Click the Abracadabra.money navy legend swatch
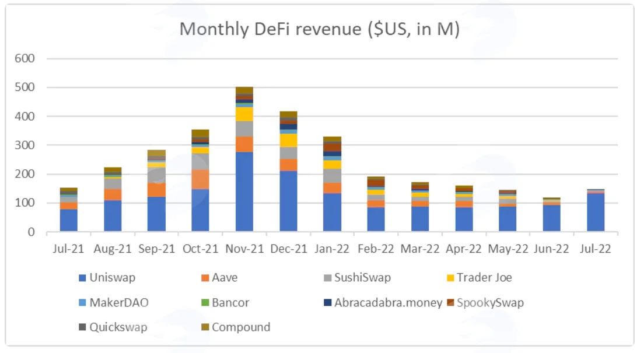 (x=327, y=303)
